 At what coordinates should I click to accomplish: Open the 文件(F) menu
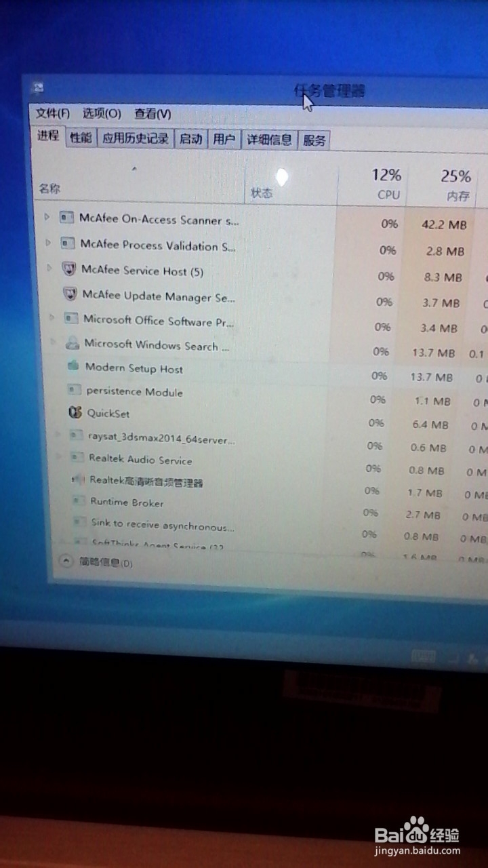pyautogui.click(x=53, y=113)
